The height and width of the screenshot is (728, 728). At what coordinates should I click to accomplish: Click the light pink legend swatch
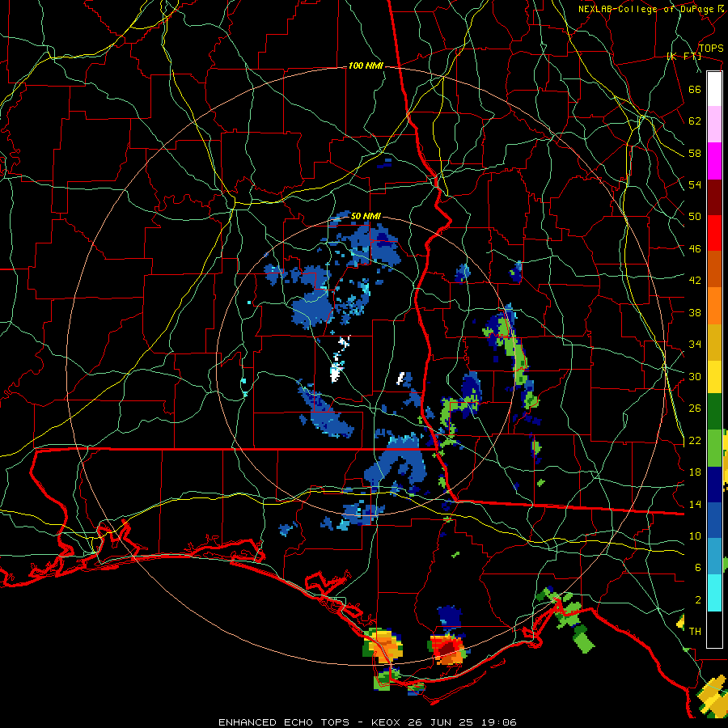(714, 124)
